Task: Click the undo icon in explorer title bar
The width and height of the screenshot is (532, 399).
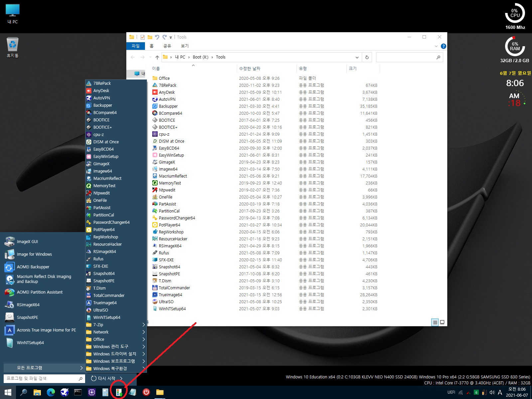Action: (x=157, y=37)
